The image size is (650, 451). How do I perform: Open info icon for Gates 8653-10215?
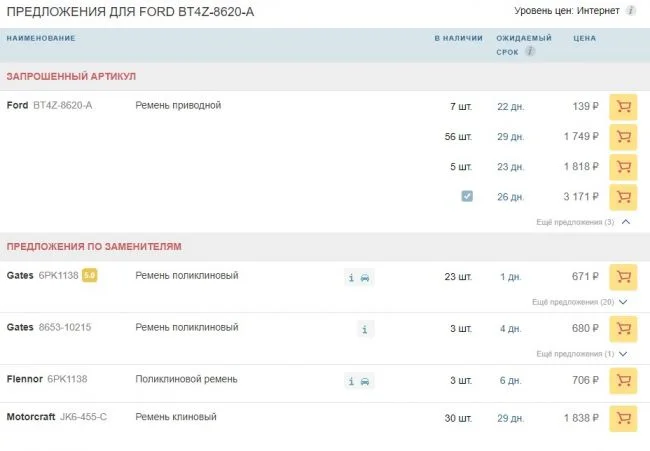point(365,328)
